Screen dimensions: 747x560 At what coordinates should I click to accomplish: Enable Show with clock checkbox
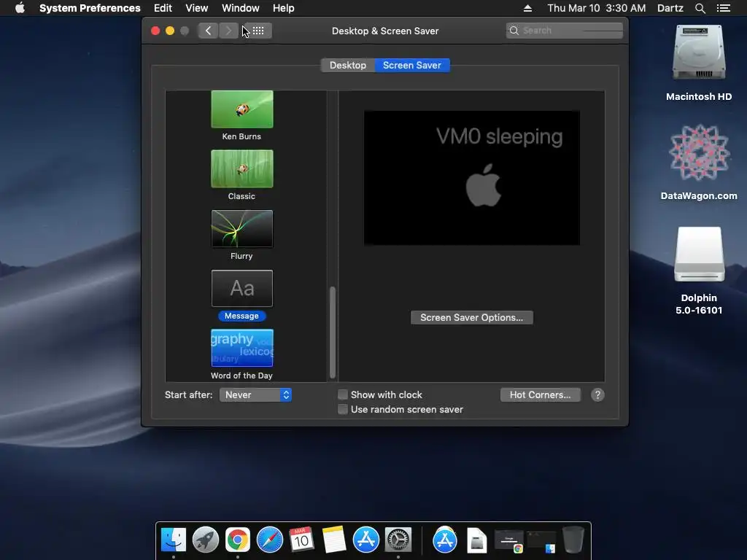click(x=343, y=394)
